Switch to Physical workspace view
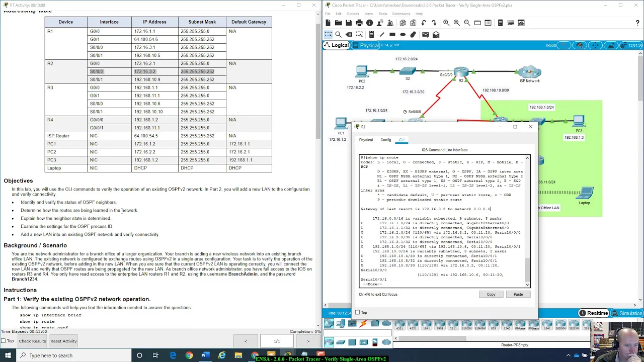The height and width of the screenshot is (362, 644). point(366,45)
